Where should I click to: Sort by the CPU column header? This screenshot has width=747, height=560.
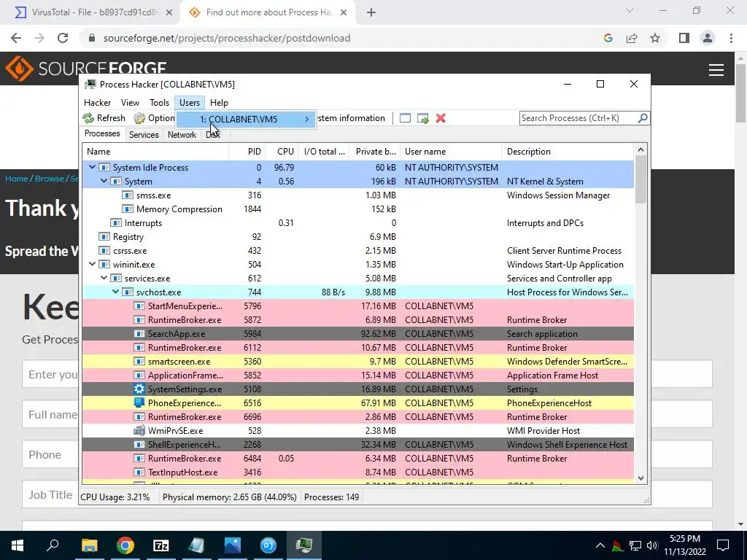pyautogui.click(x=282, y=152)
